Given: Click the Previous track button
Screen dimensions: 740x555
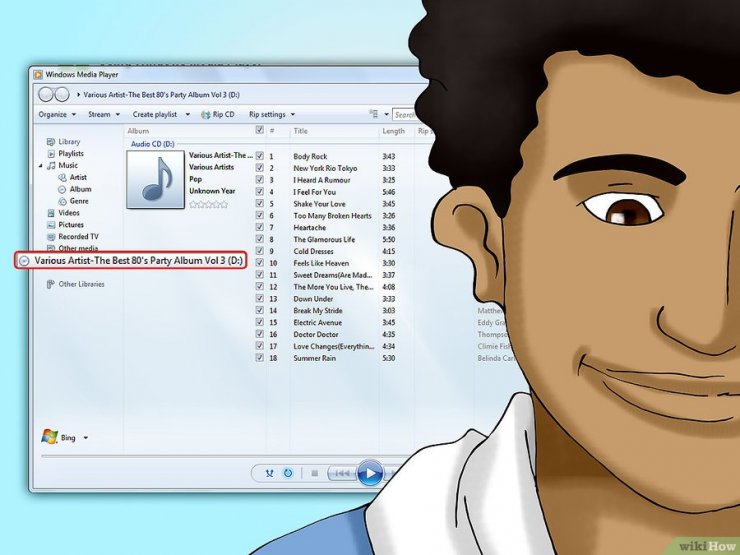Looking at the screenshot, I should pos(342,473).
